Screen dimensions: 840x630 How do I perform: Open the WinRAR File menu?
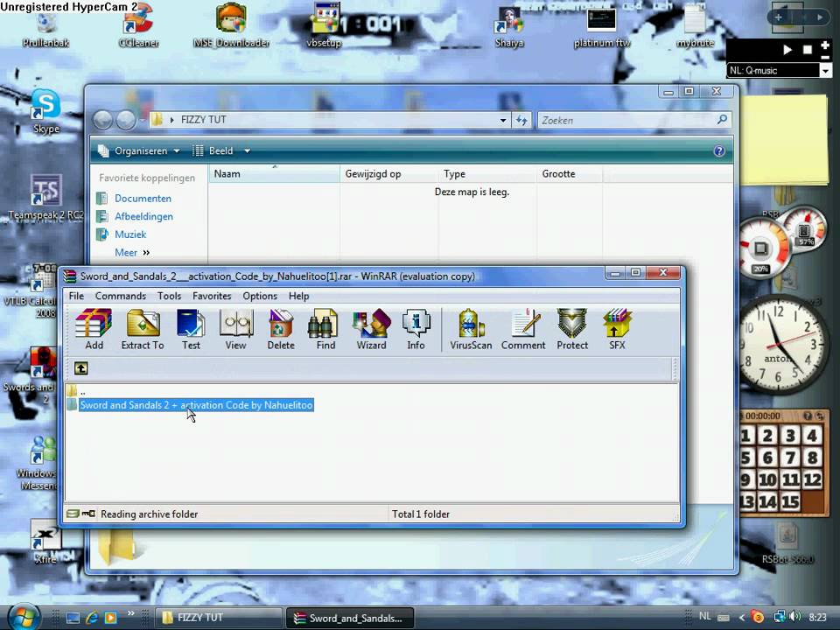click(x=77, y=296)
